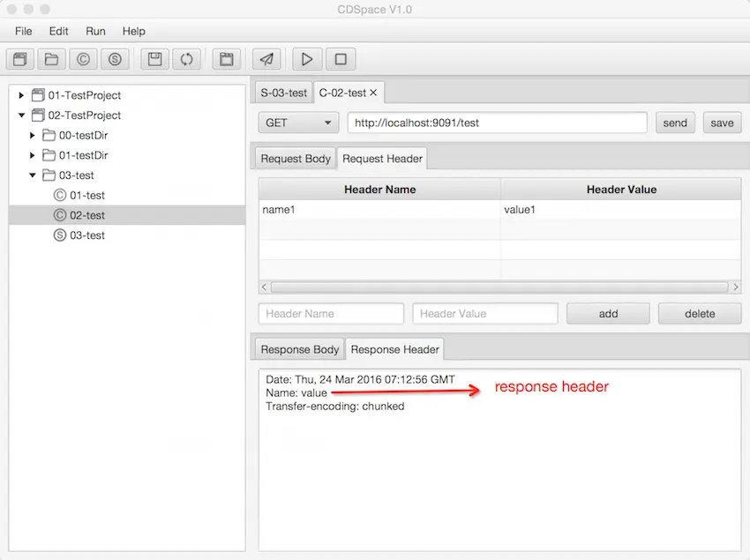Click the save button next to send
The image size is (750, 560).
pos(722,123)
